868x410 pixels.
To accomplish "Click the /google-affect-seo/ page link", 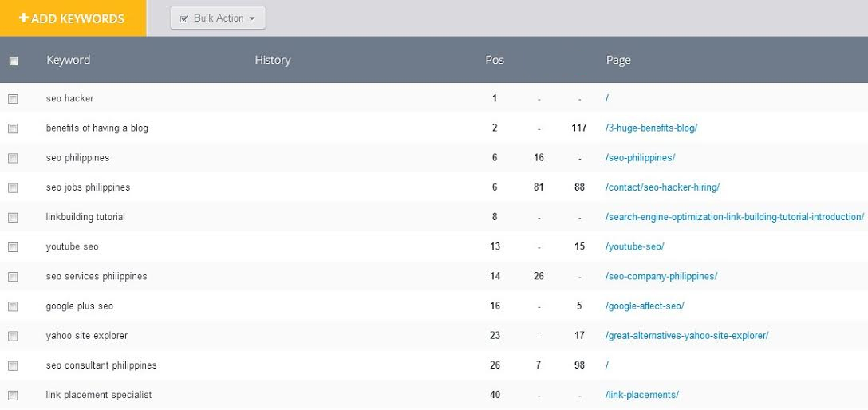I will coord(645,306).
